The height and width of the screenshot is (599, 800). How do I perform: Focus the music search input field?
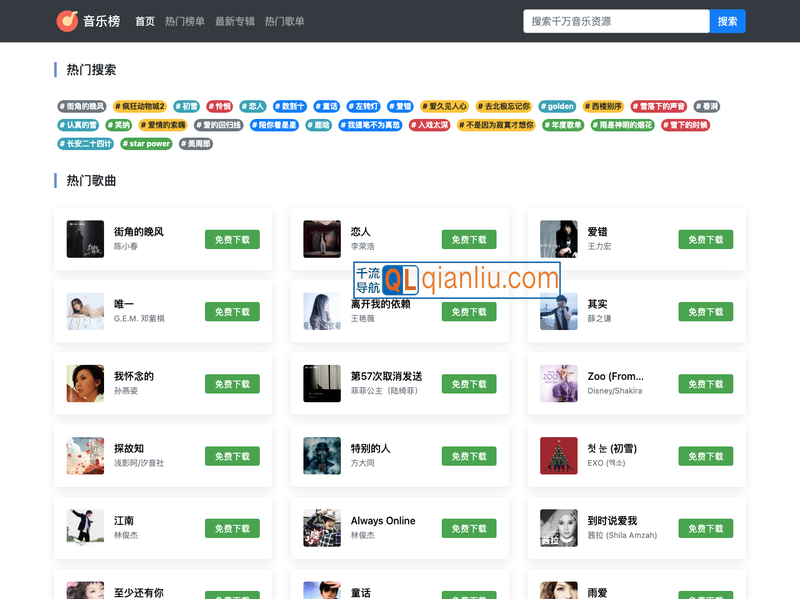tap(616, 21)
